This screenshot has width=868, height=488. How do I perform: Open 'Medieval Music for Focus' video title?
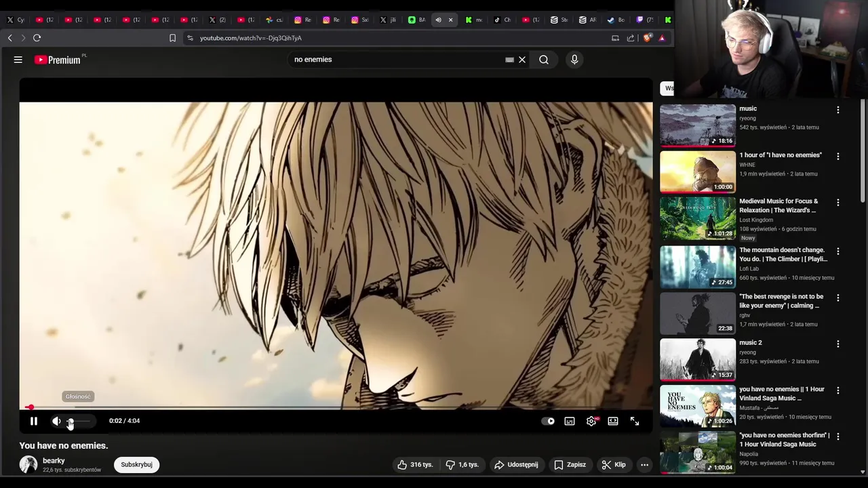(x=778, y=205)
